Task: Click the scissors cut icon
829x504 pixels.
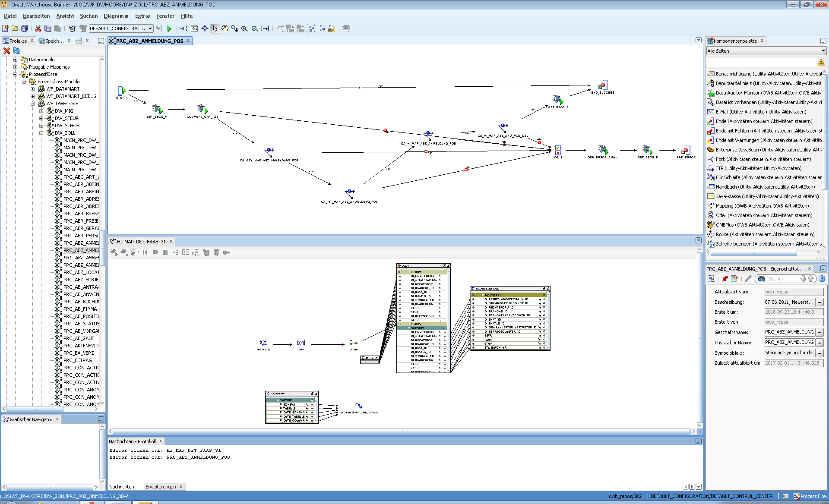Action: pyautogui.click(x=38, y=28)
